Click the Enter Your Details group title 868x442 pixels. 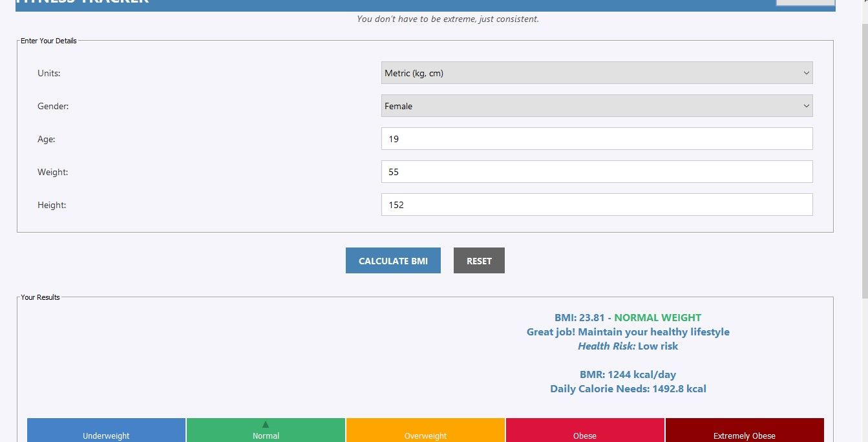48,41
